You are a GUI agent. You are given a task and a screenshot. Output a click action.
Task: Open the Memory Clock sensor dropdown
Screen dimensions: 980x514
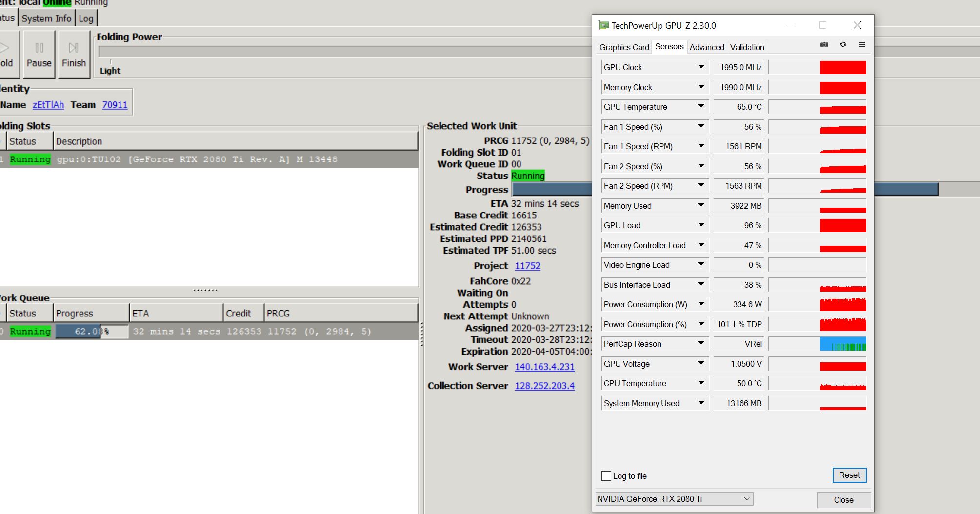[701, 87]
